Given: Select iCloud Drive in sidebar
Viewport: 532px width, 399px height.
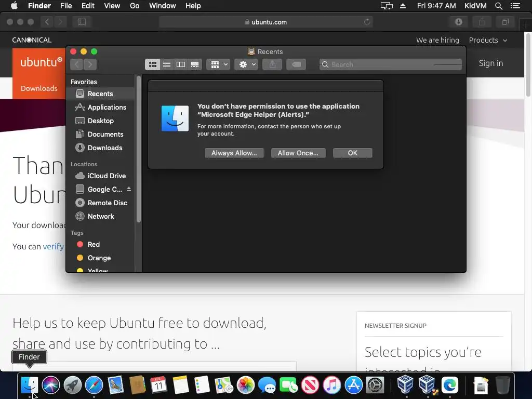Looking at the screenshot, I should coord(101,176).
